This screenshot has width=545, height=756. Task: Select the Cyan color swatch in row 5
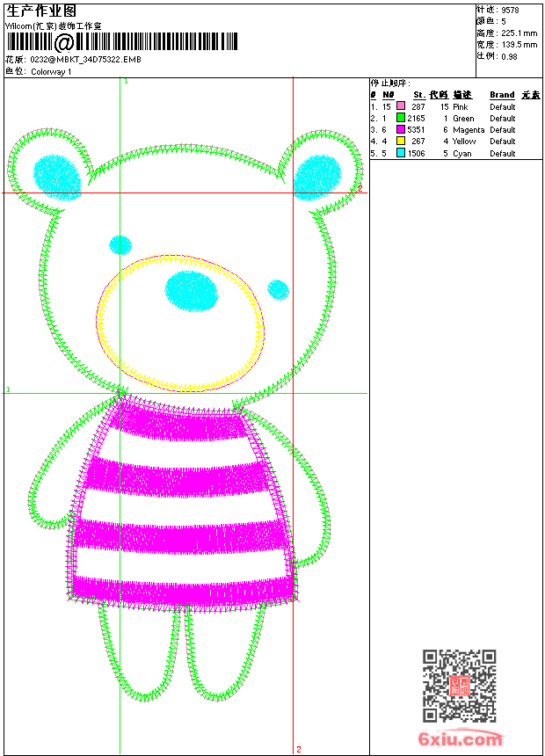coord(400,153)
